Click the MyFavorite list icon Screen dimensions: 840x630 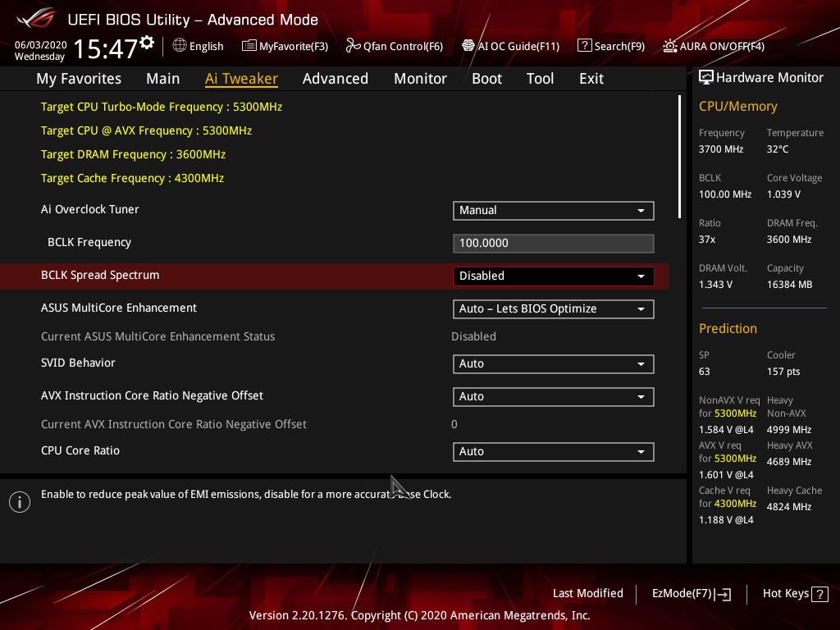coord(249,46)
